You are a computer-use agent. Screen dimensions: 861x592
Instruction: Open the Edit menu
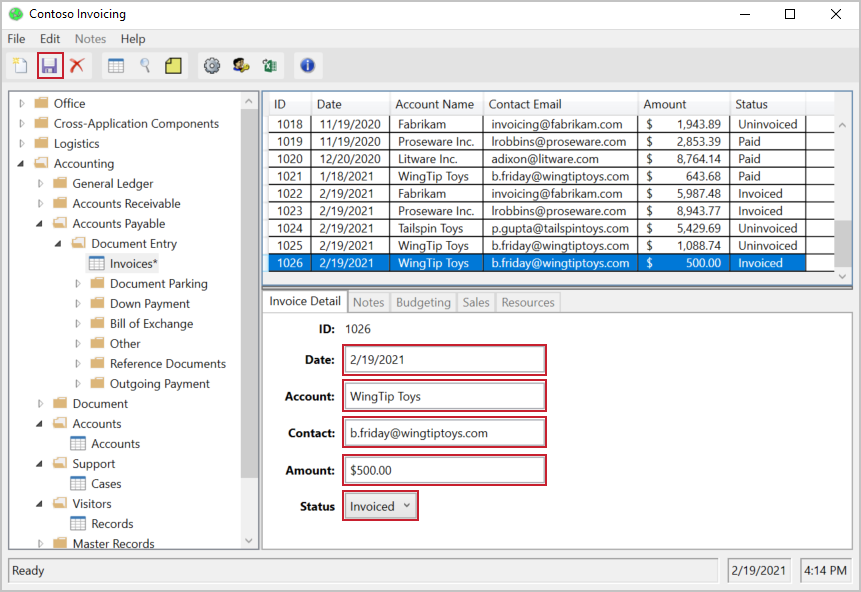(50, 39)
